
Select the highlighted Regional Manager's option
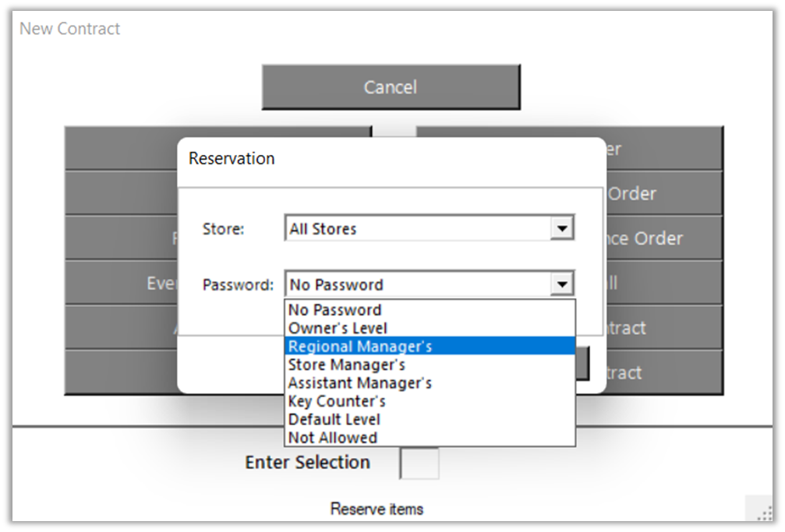click(360, 347)
